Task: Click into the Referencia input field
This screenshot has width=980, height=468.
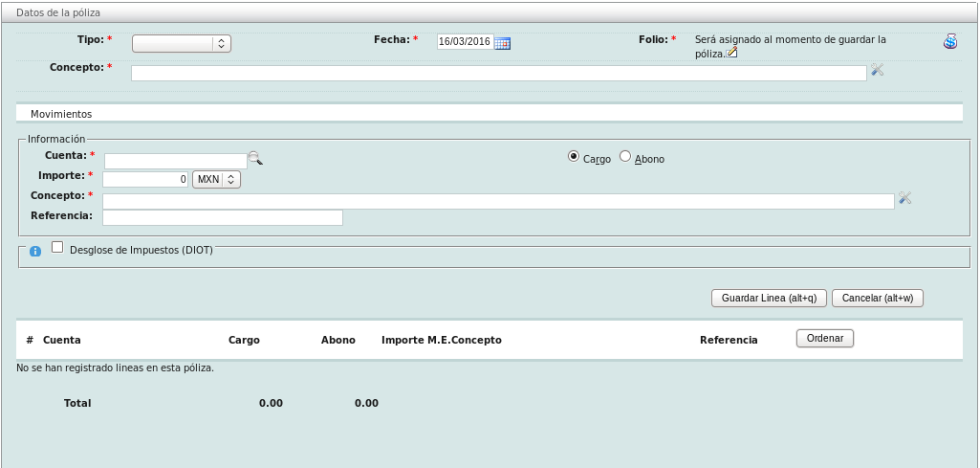Action: click(x=222, y=217)
